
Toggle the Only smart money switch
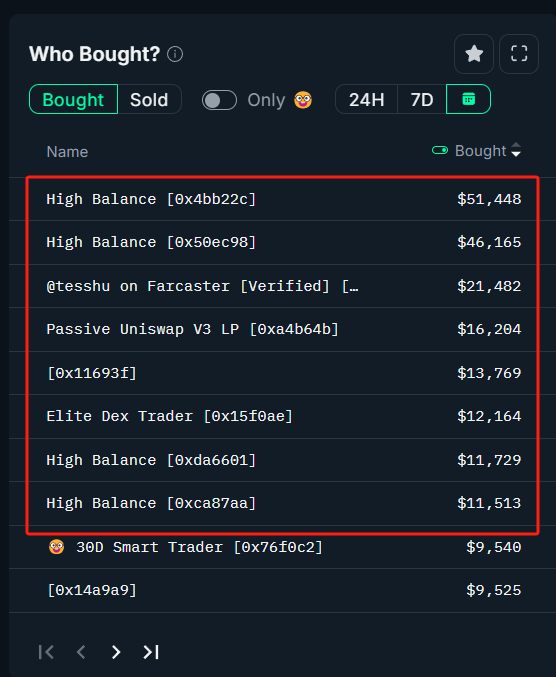(x=219, y=100)
